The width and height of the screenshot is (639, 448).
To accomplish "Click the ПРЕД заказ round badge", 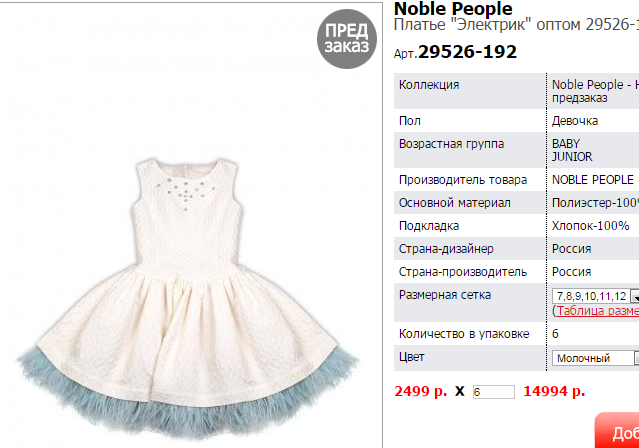I will coord(347,39).
